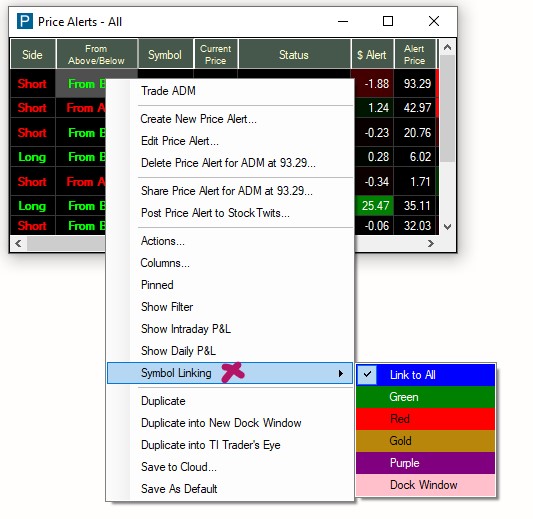Viewport: 533px width, 519px height.
Task: Click the scroll down arrow of the alerts table
Action: 448,227
